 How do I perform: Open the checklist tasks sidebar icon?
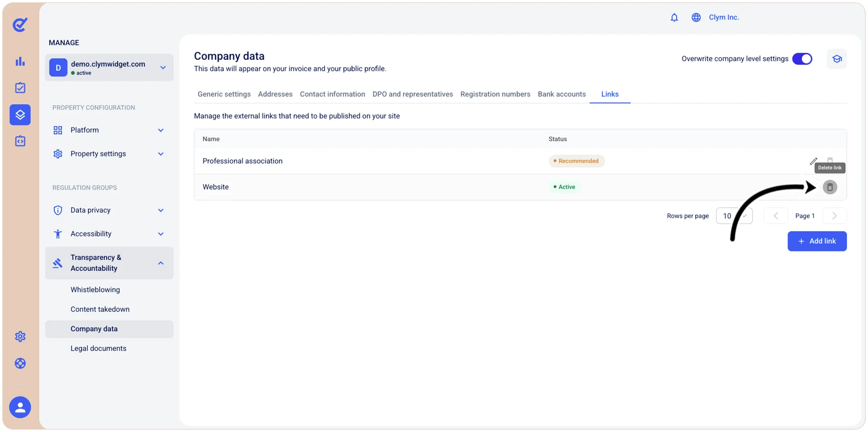20,88
